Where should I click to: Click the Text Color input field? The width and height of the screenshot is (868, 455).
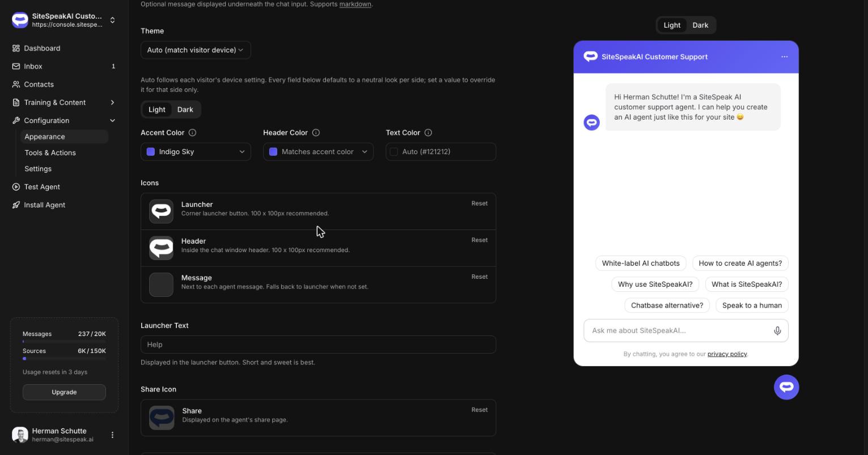(441, 152)
